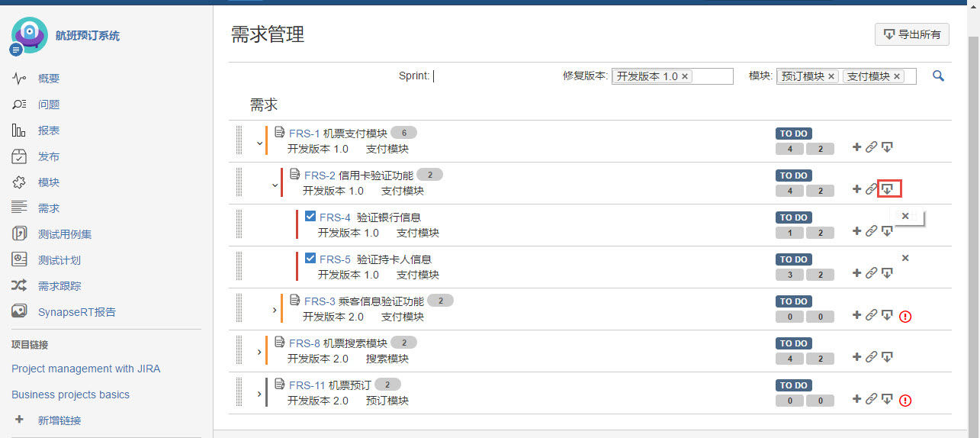Image resolution: width=980 pixels, height=438 pixels.
Task: Open Business projects basics link
Action: point(70,395)
